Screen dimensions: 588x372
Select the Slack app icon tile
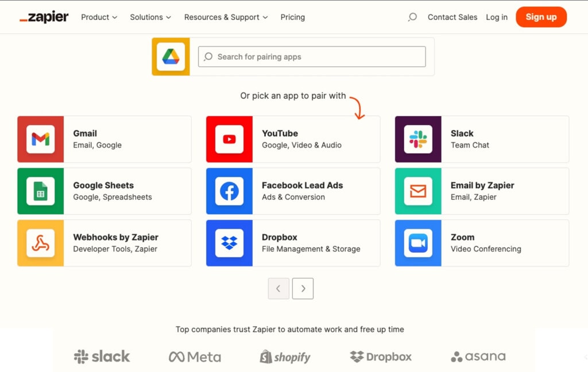point(418,139)
